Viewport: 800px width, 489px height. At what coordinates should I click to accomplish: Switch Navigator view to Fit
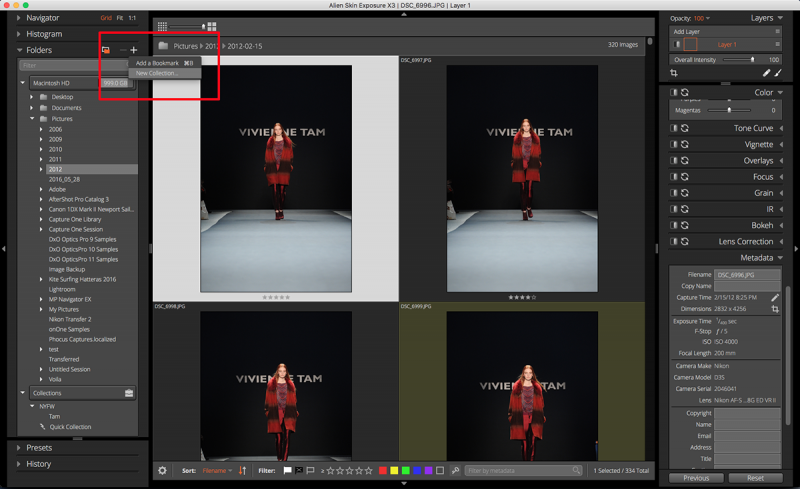[x=120, y=18]
